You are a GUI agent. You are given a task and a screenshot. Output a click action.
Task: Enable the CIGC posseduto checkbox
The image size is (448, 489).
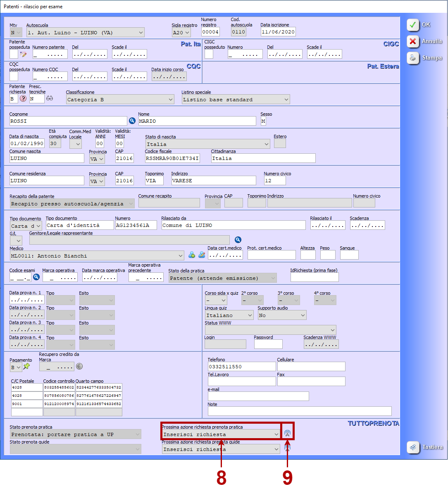click(x=209, y=54)
